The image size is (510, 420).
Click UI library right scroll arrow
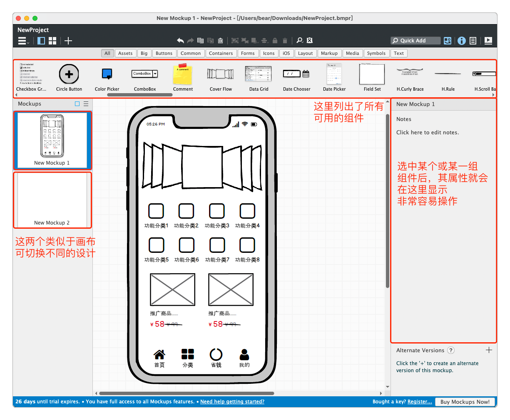coord(493,95)
